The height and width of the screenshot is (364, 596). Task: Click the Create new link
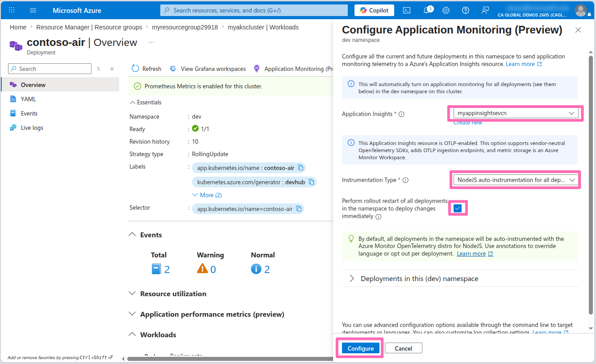click(468, 123)
